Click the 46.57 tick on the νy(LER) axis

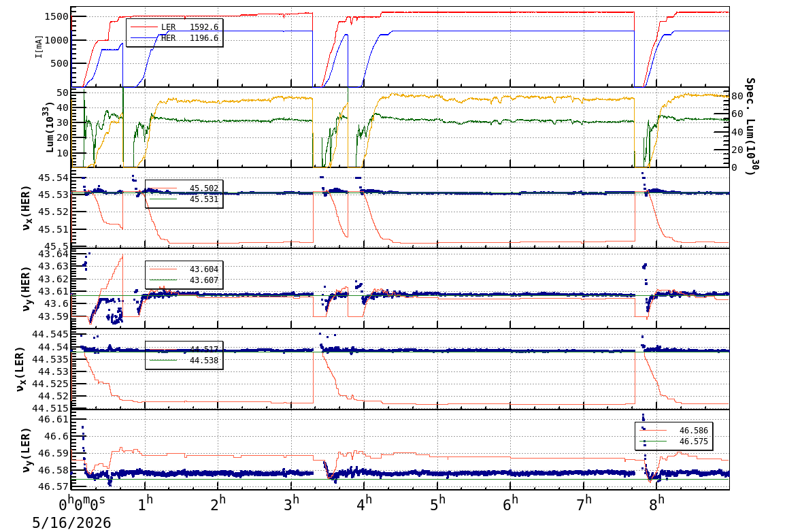click(x=54, y=486)
